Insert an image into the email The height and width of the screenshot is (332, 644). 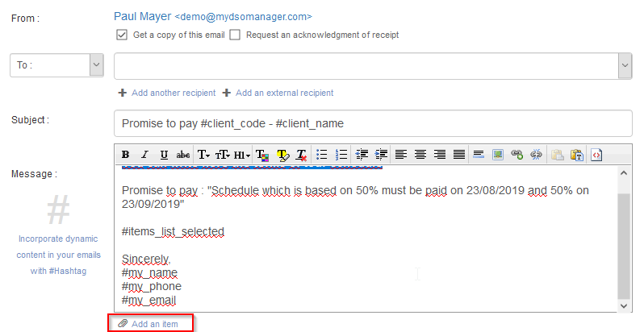tap(498, 155)
